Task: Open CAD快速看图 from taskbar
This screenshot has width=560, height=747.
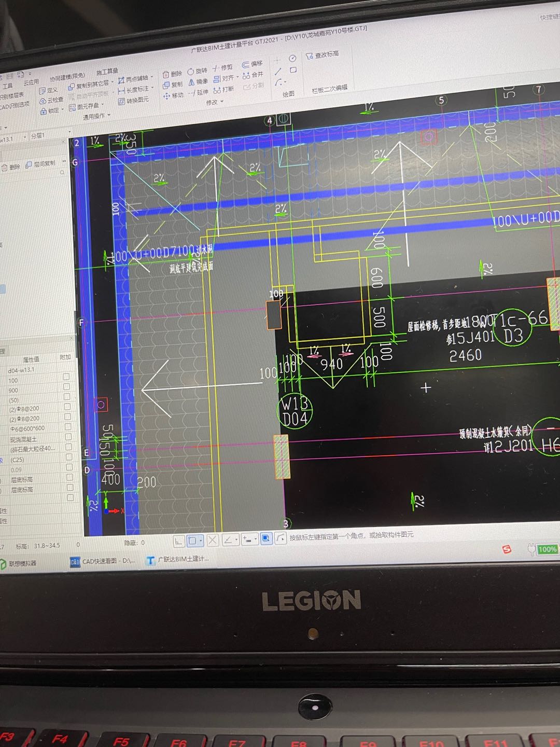Action: (x=103, y=562)
